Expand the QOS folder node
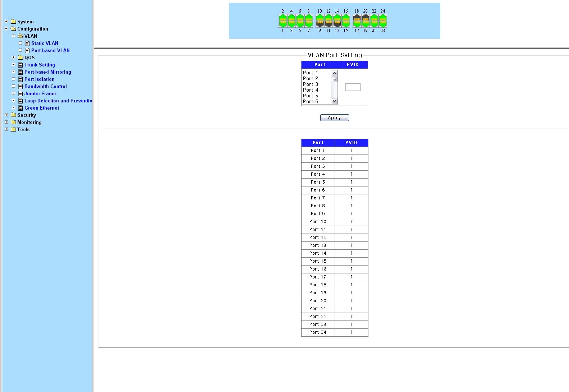This screenshot has height=392, width=569. [x=13, y=57]
